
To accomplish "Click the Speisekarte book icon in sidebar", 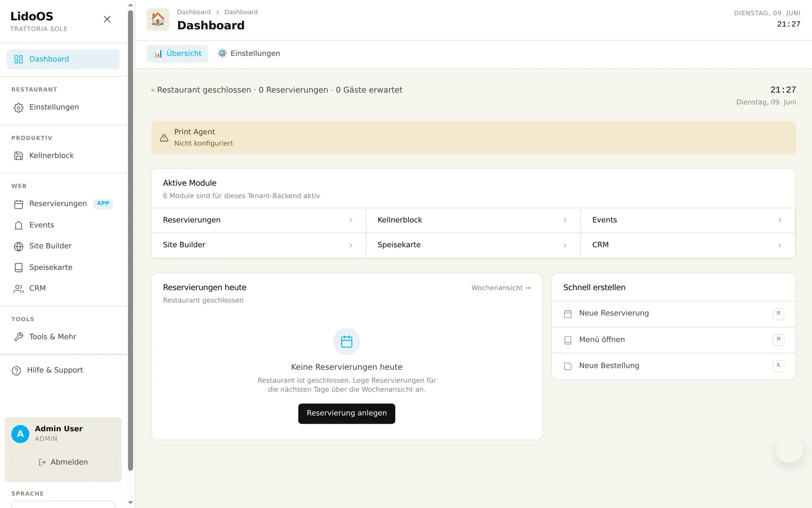I will tap(19, 268).
